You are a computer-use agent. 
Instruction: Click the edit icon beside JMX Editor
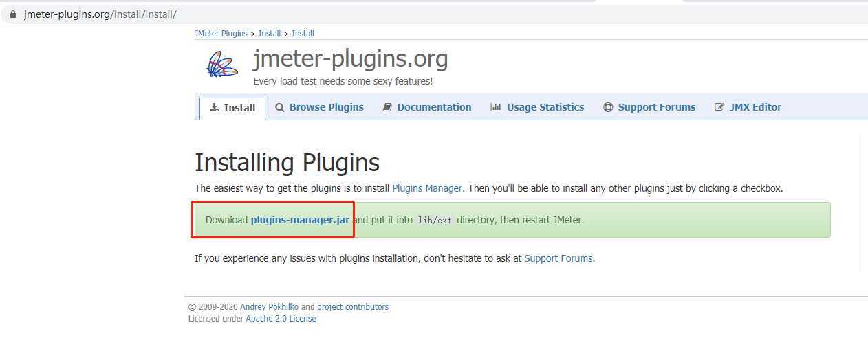pyautogui.click(x=719, y=107)
